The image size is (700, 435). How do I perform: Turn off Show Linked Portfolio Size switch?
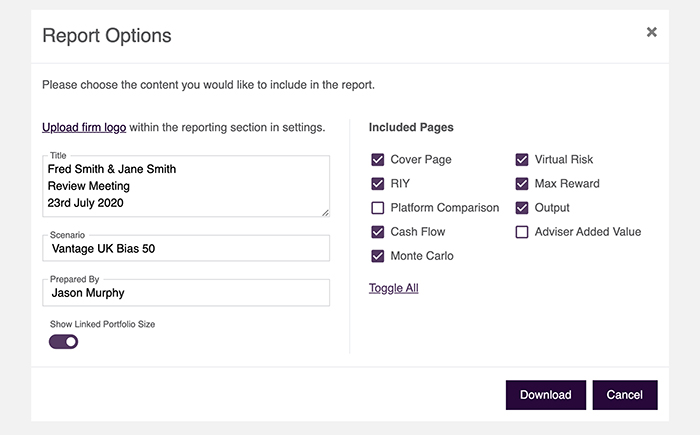tap(63, 342)
